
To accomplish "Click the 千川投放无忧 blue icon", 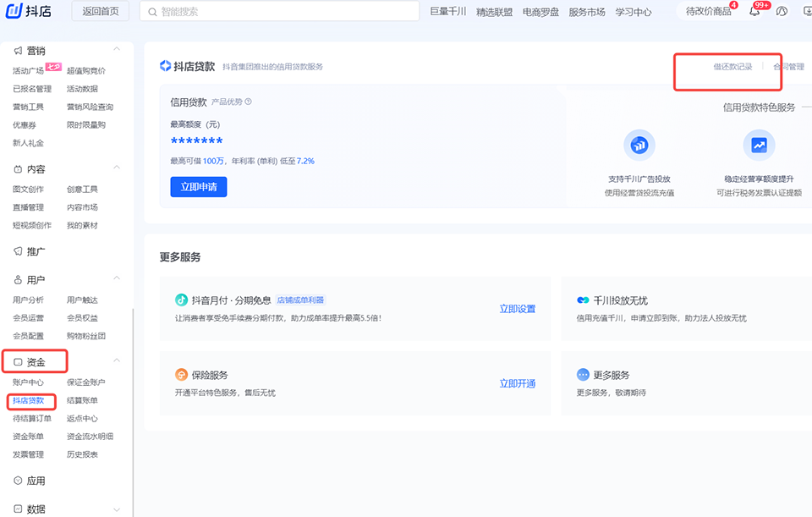I will tap(583, 300).
